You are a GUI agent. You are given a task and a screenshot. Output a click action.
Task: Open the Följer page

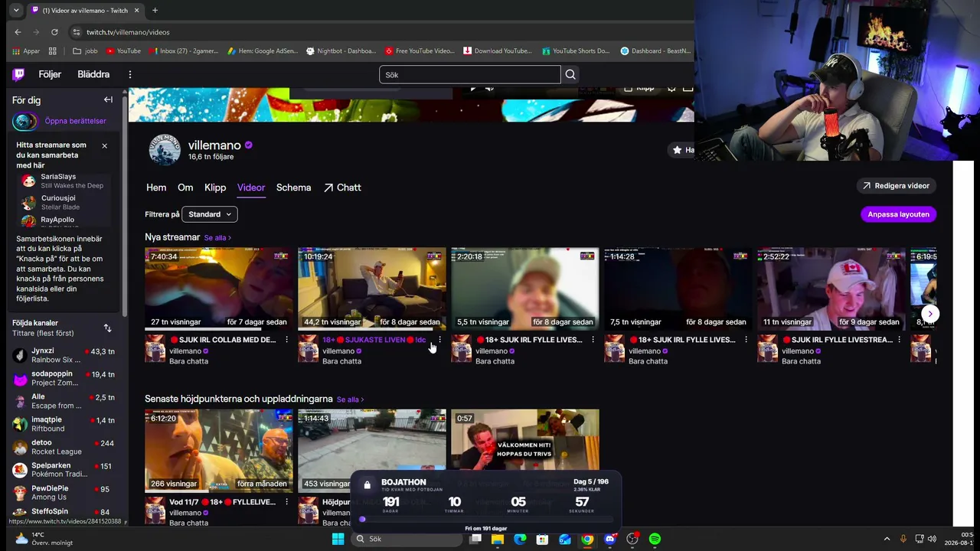coord(50,74)
